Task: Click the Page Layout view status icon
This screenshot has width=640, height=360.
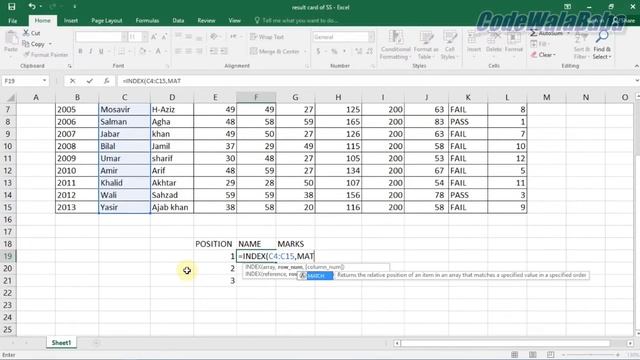Action: [533, 355]
